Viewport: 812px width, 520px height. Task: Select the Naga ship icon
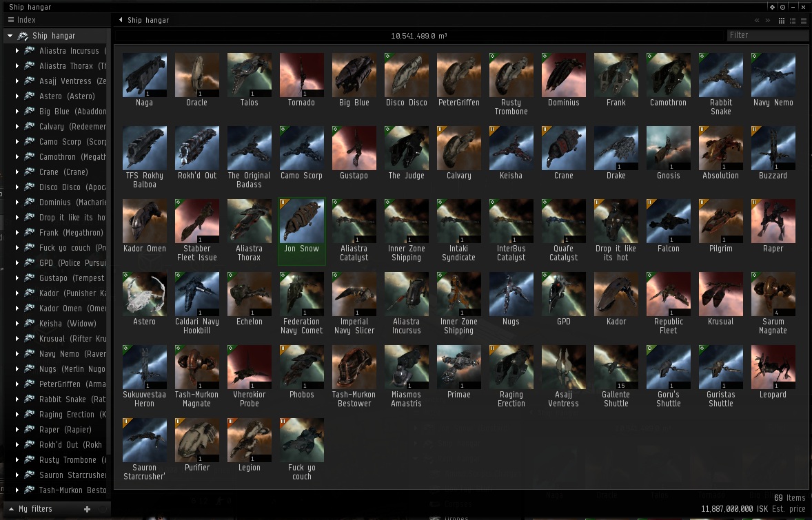[145, 75]
